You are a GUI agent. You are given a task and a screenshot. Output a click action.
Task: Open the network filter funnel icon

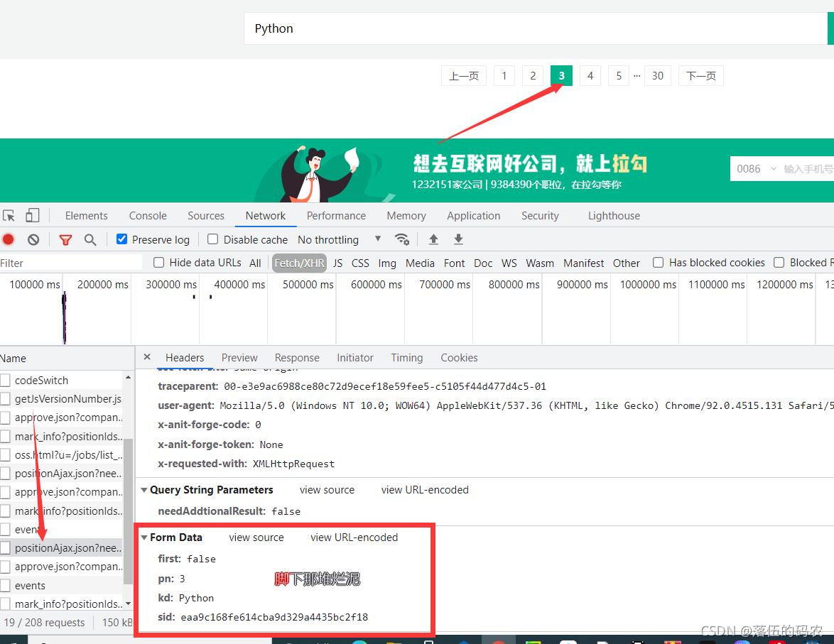(65, 239)
